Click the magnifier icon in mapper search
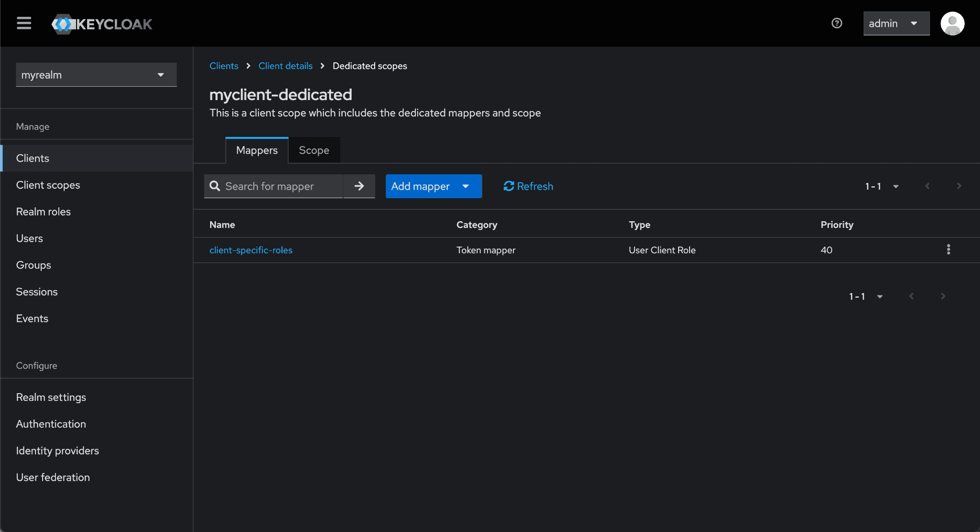This screenshot has width=980, height=532. tap(215, 186)
